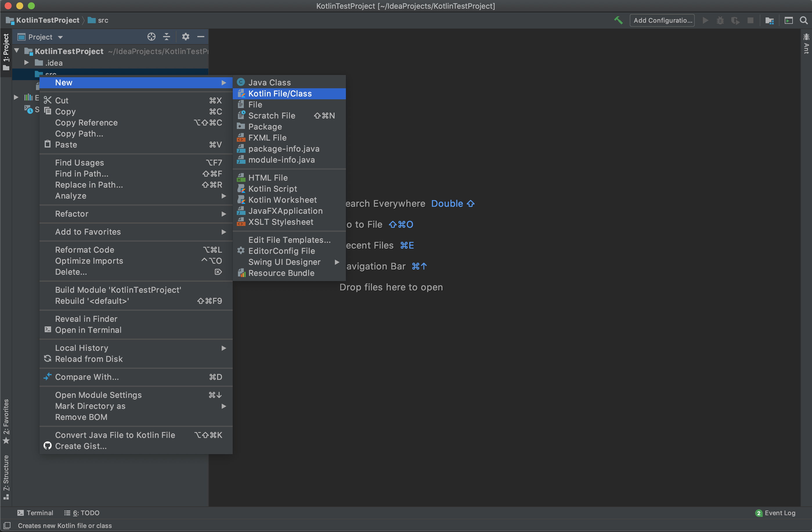Click the src breadcrumb in navigation bar
This screenshot has height=532, width=812.
coord(102,21)
